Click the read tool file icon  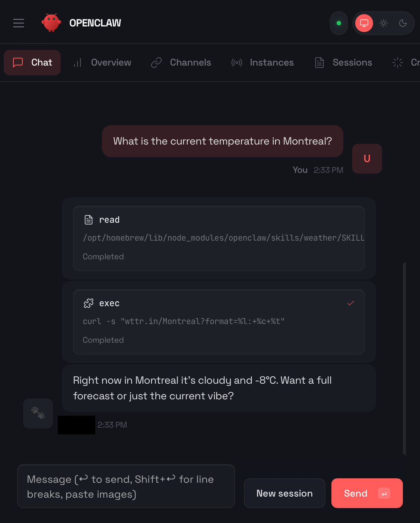[x=89, y=220]
